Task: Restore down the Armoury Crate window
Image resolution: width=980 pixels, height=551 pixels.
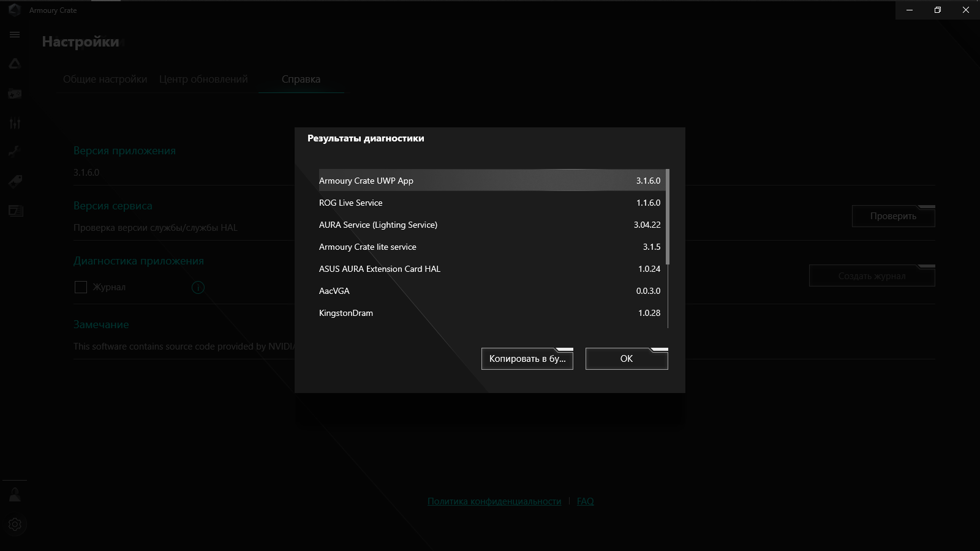Action: click(938, 10)
